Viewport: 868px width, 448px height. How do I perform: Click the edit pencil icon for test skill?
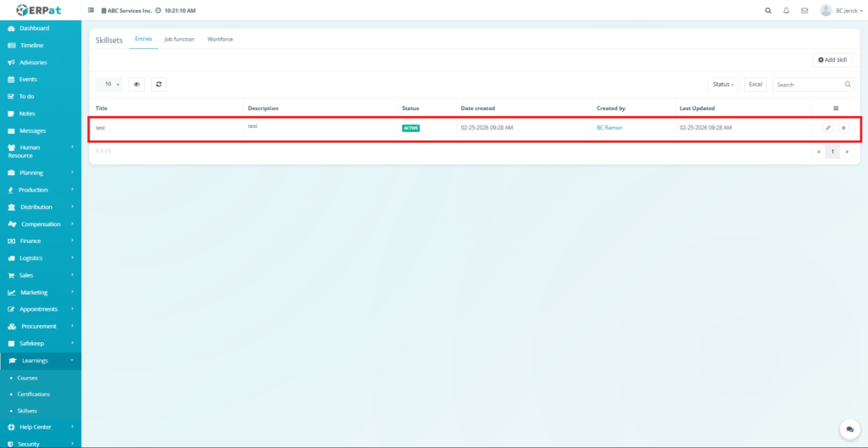(828, 128)
